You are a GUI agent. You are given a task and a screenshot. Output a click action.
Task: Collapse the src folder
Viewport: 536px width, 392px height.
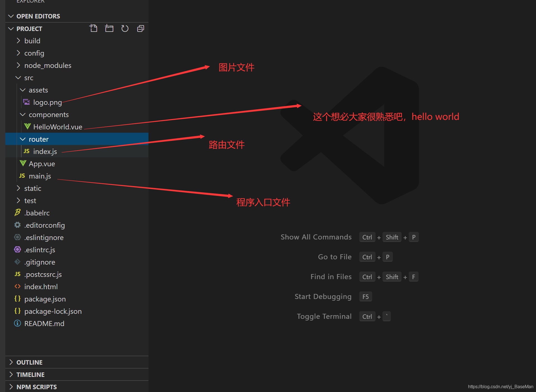point(18,78)
